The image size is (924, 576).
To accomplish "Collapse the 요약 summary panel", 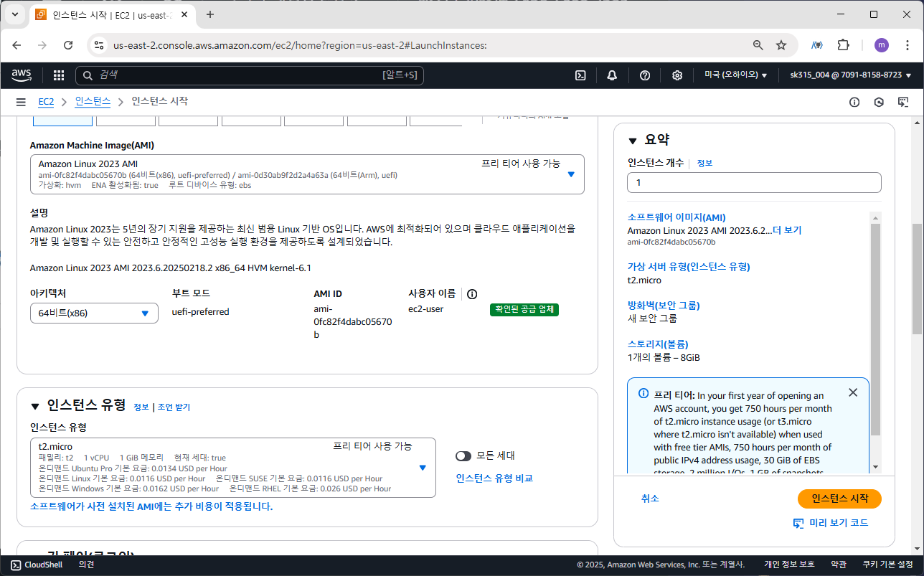I will [x=633, y=141].
